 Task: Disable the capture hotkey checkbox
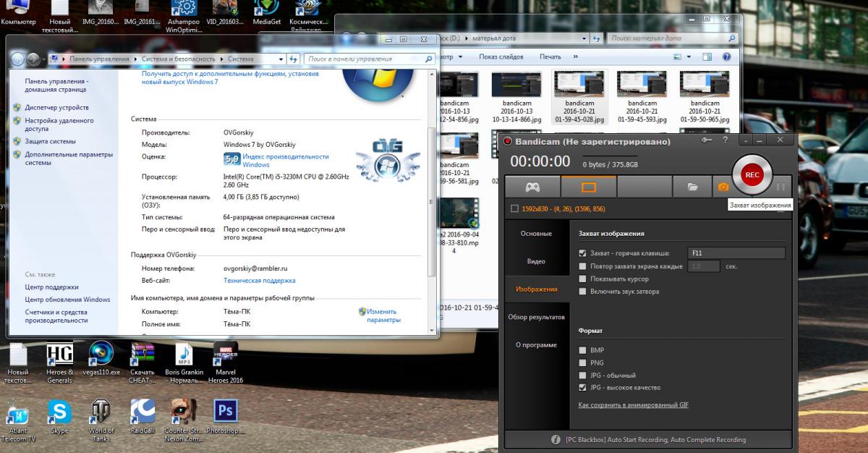(x=583, y=253)
